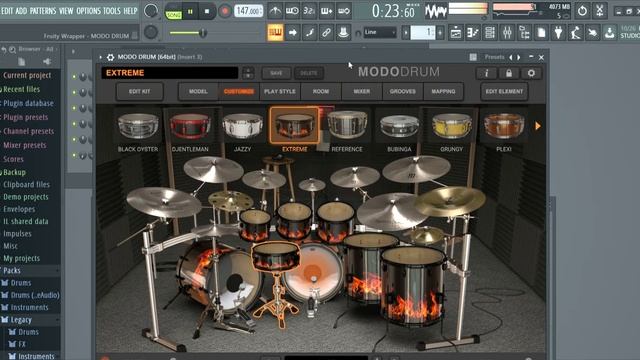
Task: Expand MODO DRUM window menu arrow
Action: coord(100,57)
